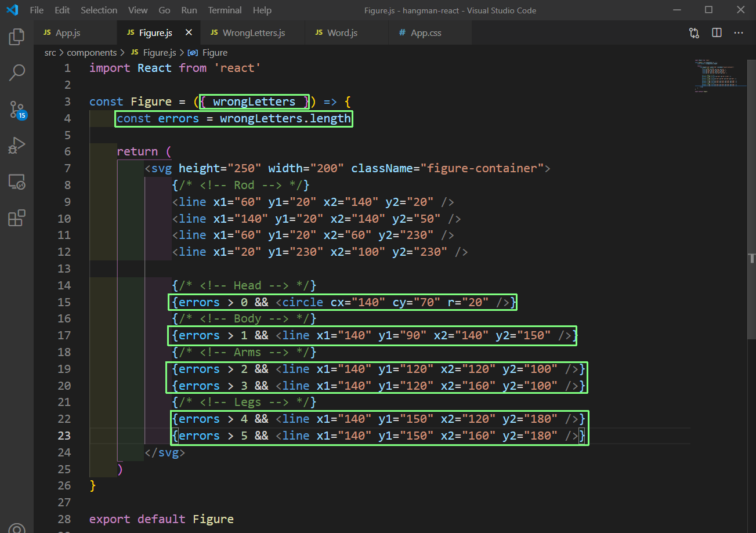Click the minimap code preview

tap(720, 75)
